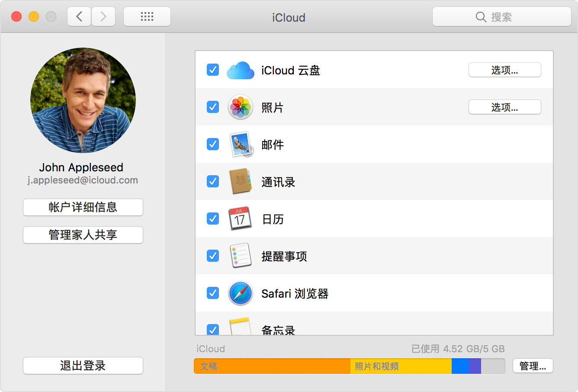Click the 备忘录 notes icon
Image resolution: width=578 pixels, height=392 pixels.
click(241, 328)
